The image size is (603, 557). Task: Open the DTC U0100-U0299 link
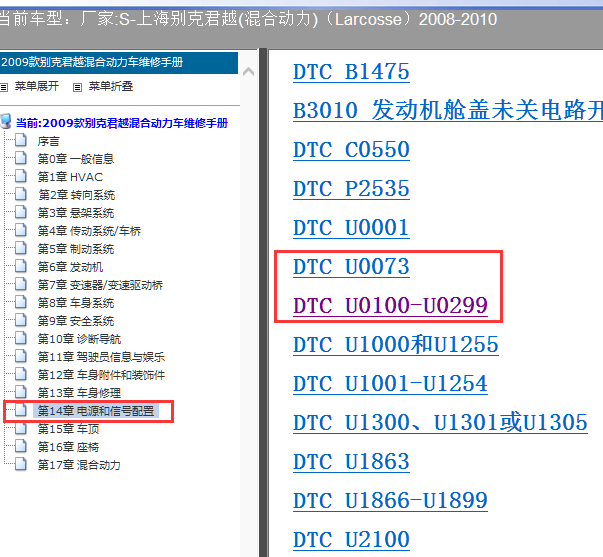point(390,306)
